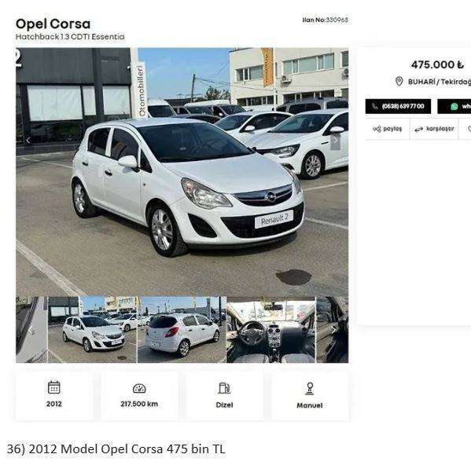Click the location pin icon beside BUHARİ
Screen dimensions: 471x476
tap(399, 82)
